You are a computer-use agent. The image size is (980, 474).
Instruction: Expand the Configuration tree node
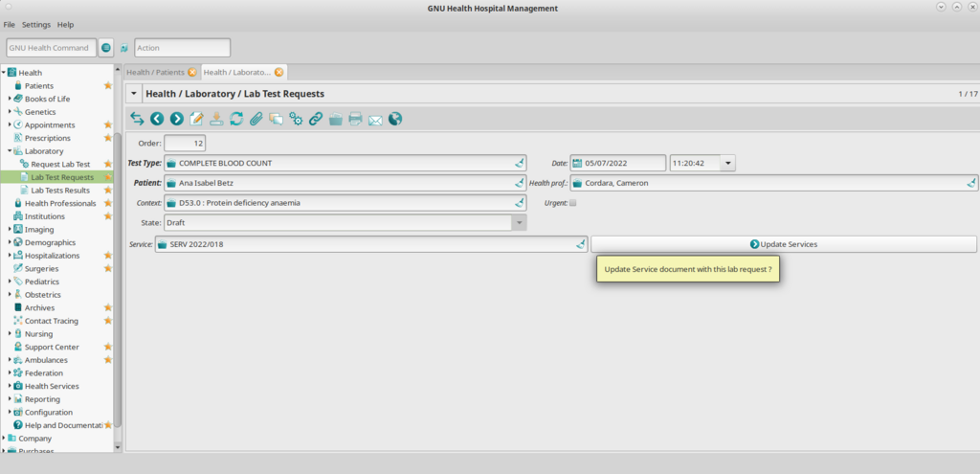click(x=10, y=412)
